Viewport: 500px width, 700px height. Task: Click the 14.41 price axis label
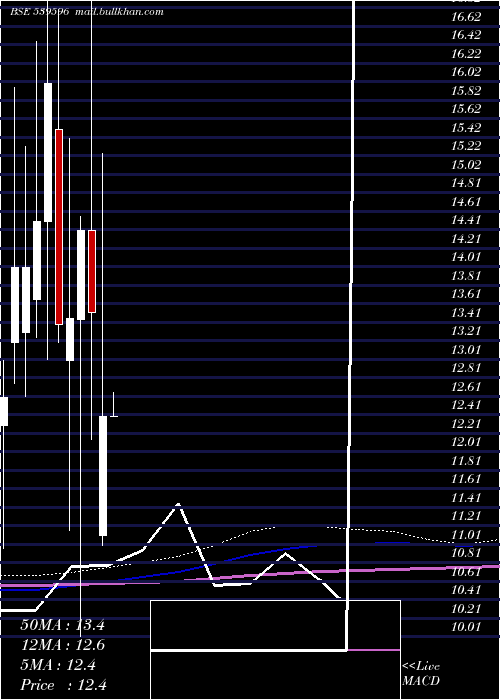click(467, 220)
